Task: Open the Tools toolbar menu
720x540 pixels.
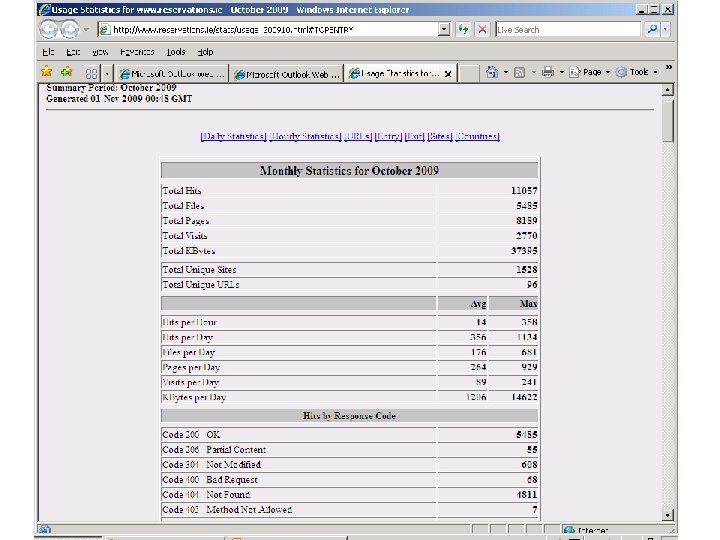Action: tap(637, 72)
